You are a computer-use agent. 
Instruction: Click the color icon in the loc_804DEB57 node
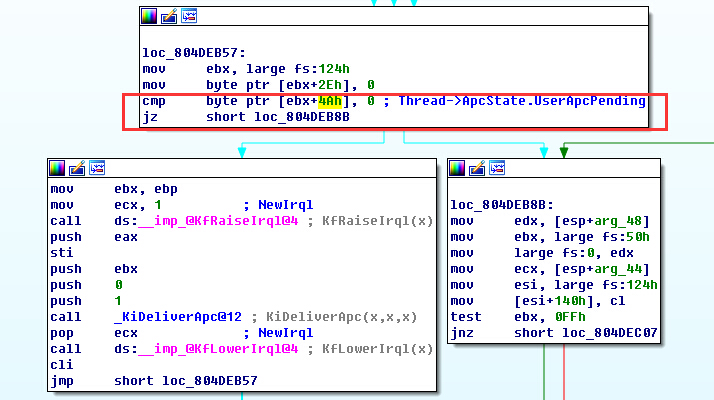149,16
